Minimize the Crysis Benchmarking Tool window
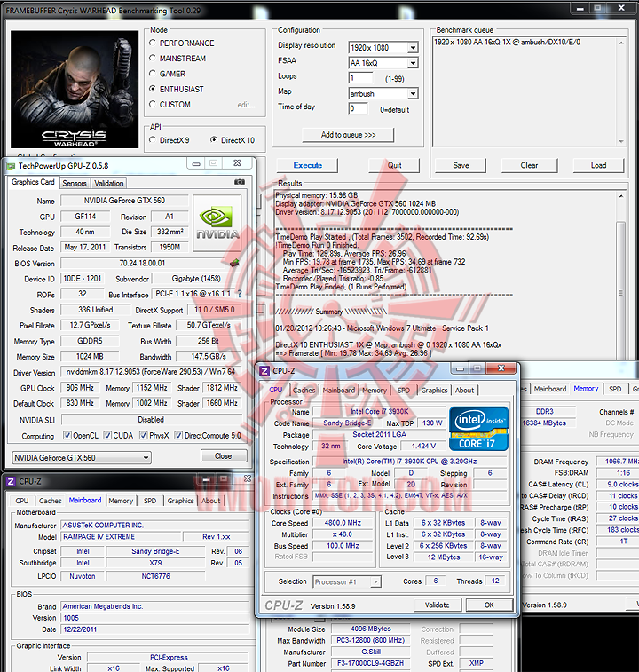Viewport: 639px width, 672px height. 580,8
